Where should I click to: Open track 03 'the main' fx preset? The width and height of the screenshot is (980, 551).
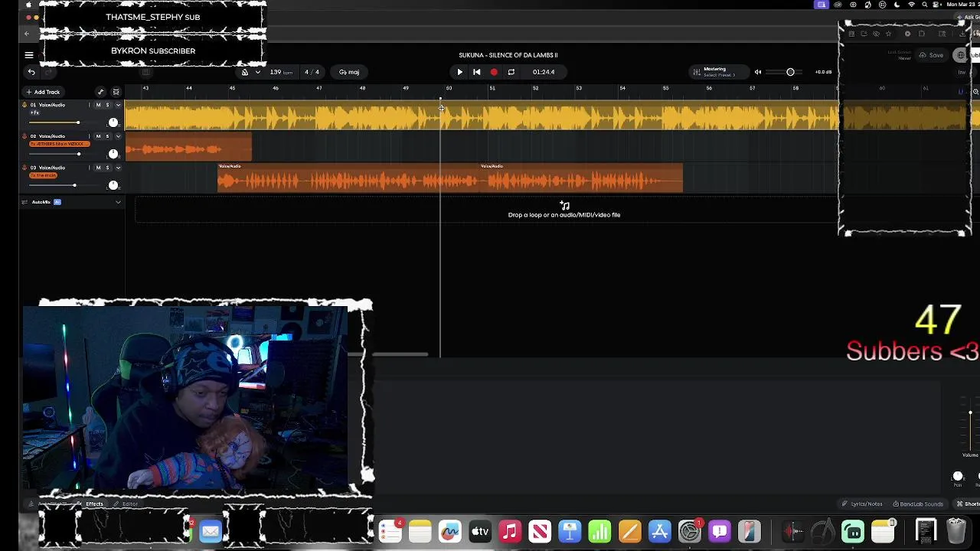[43, 175]
